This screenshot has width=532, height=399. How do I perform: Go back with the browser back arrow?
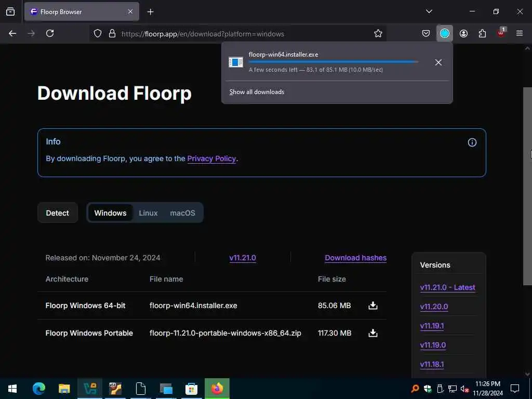(12, 33)
